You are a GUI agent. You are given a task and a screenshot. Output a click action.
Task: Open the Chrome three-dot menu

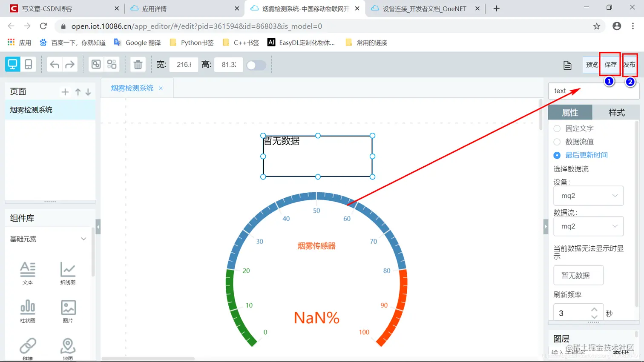[x=633, y=26]
